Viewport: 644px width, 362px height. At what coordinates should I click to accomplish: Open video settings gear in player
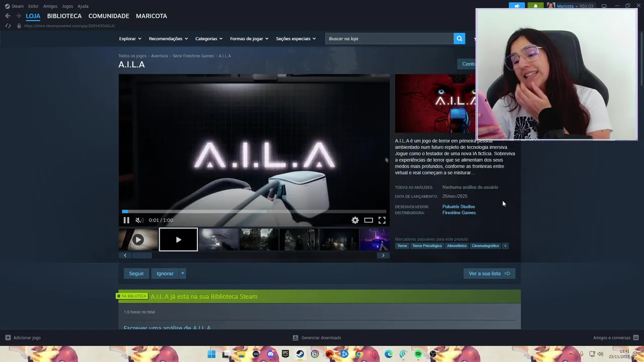pos(355,220)
